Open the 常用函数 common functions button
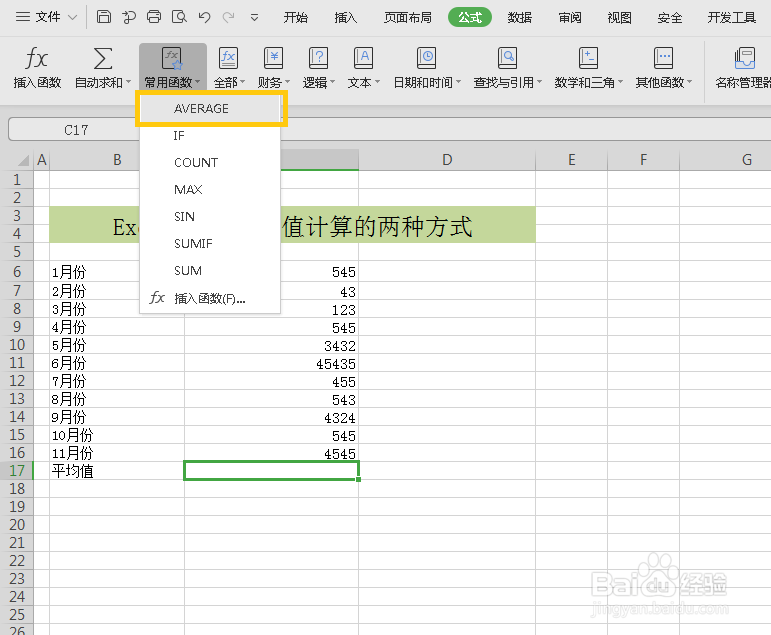771x635 pixels. click(172, 67)
